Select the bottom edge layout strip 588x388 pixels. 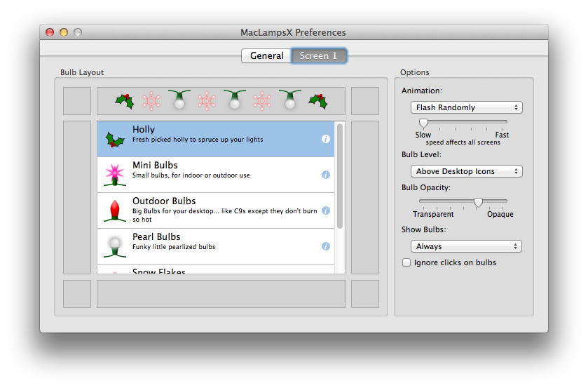point(221,294)
